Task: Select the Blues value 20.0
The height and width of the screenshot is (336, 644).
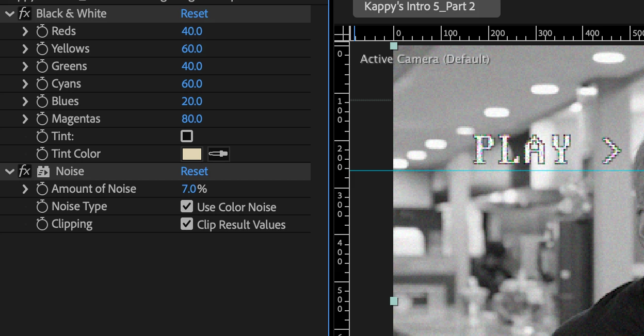Action: [x=192, y=102]
